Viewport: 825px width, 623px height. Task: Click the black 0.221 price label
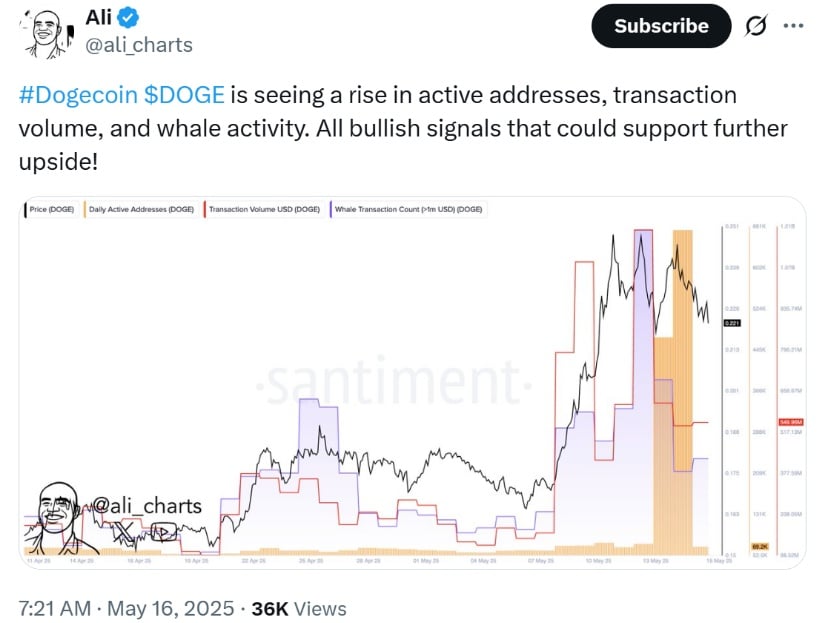(734, 323)
